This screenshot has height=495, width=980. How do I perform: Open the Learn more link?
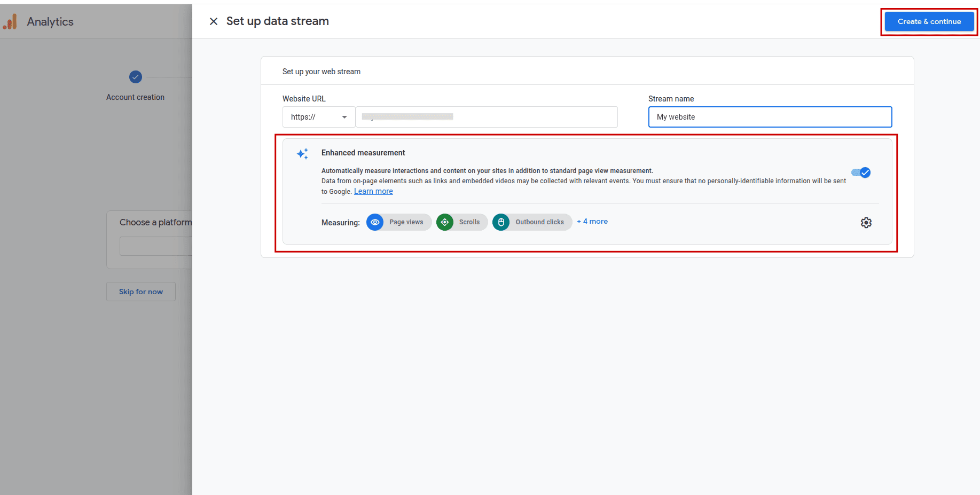pyautogui.click(x=373, y=191)
